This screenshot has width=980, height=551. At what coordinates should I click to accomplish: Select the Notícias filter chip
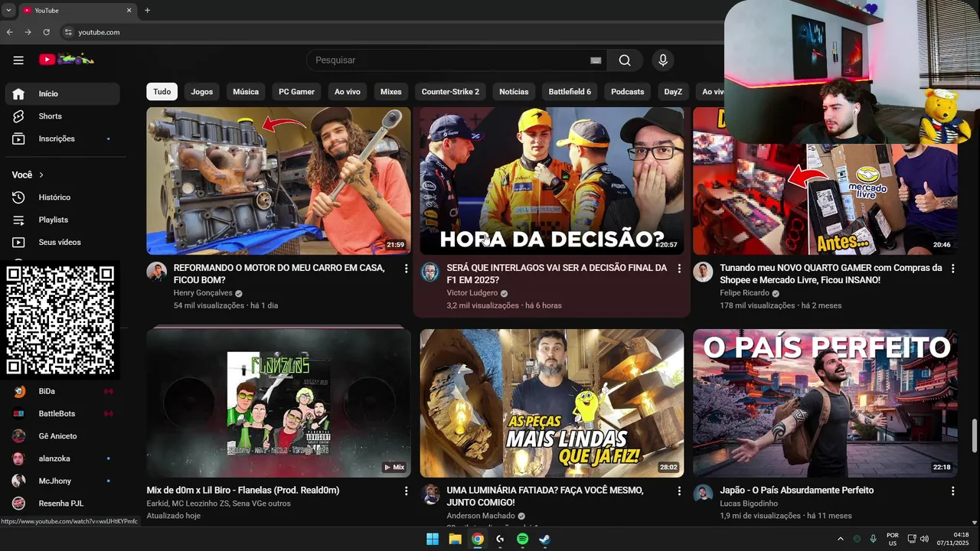514,92
